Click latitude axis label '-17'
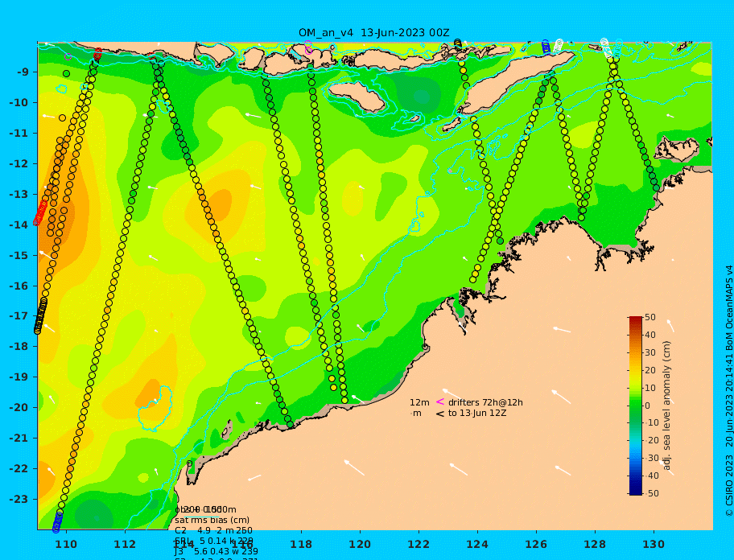Screen dimensions: 734x560 (19, 316)
